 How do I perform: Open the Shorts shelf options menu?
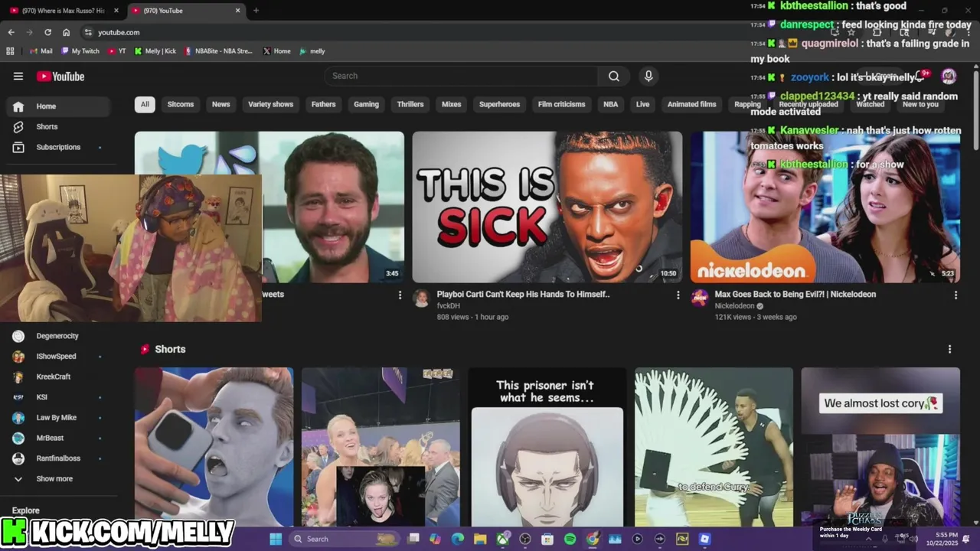950,349
